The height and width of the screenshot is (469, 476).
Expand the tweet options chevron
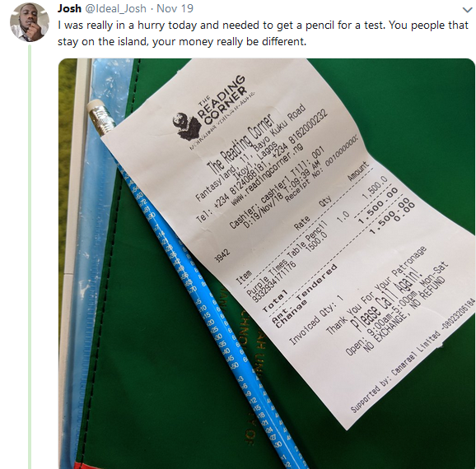coord(467,10)
